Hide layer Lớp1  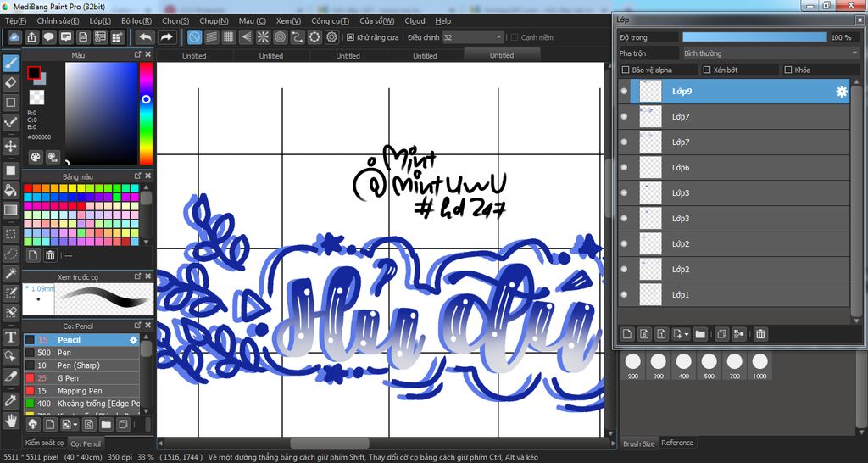click(625, 294)
